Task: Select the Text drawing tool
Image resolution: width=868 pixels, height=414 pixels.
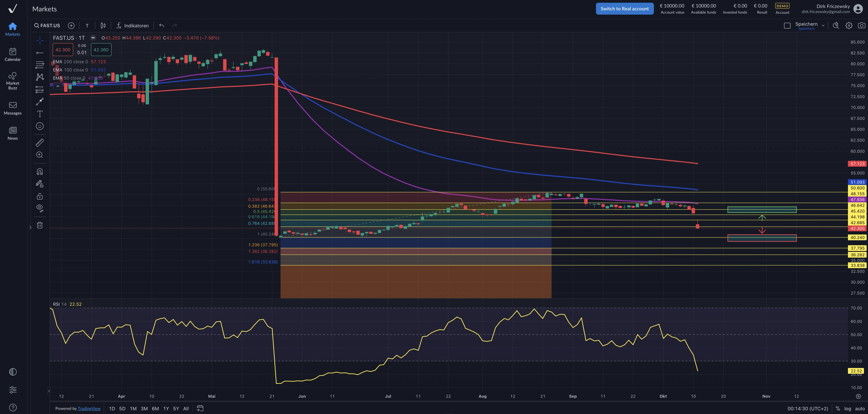Action: pos(39,114)
